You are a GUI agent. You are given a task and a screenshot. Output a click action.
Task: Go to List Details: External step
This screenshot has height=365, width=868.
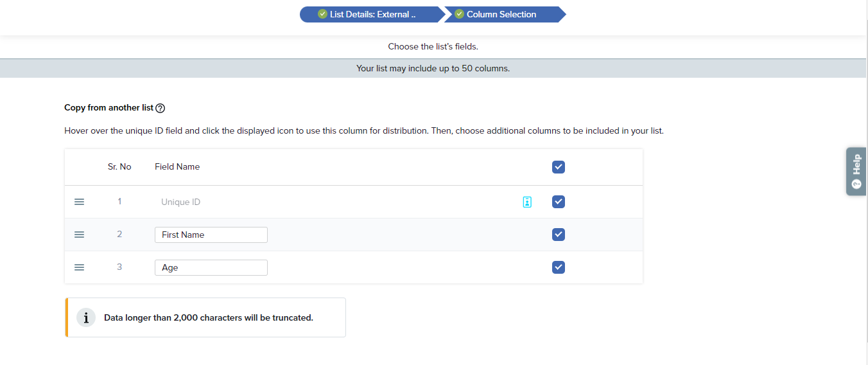click(x=372, y=14)
